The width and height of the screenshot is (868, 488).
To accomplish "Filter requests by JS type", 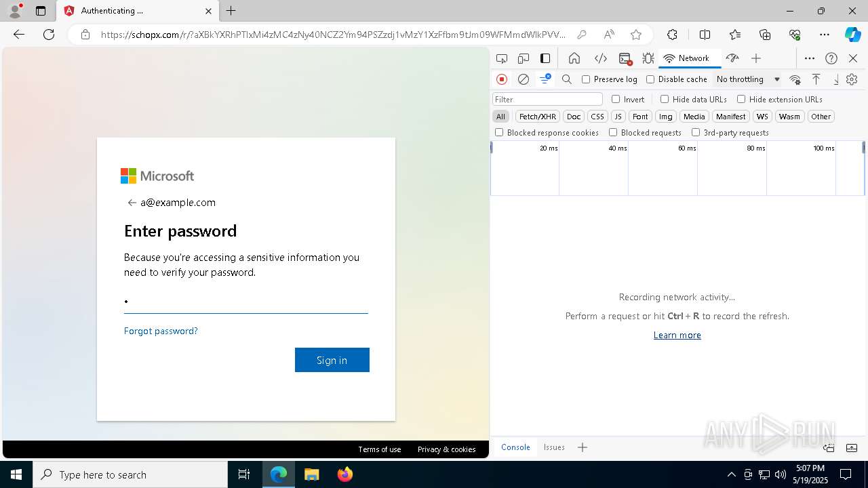I will click(x=618, y=117).
